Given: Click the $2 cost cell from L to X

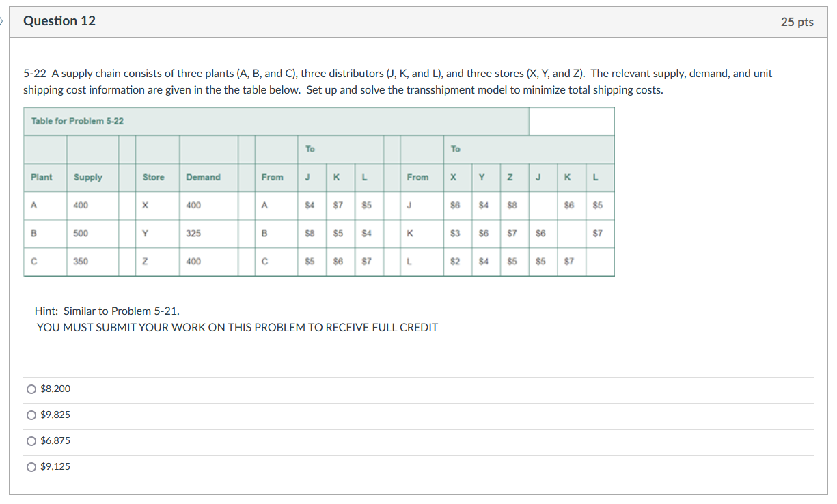Looking at the screenshot, I should click(453, 261).
